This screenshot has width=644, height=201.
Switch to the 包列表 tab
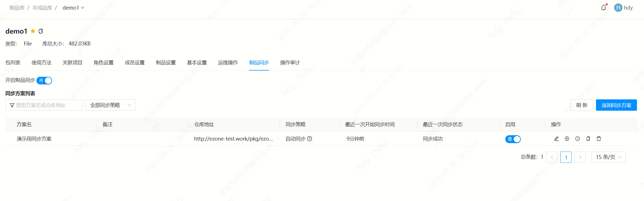tap(13, 63)
